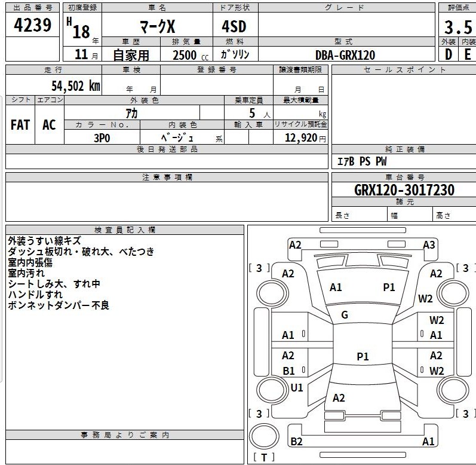Click A2 mark on the trunk lid
476x465 pixels.
(x=339, y=398)
